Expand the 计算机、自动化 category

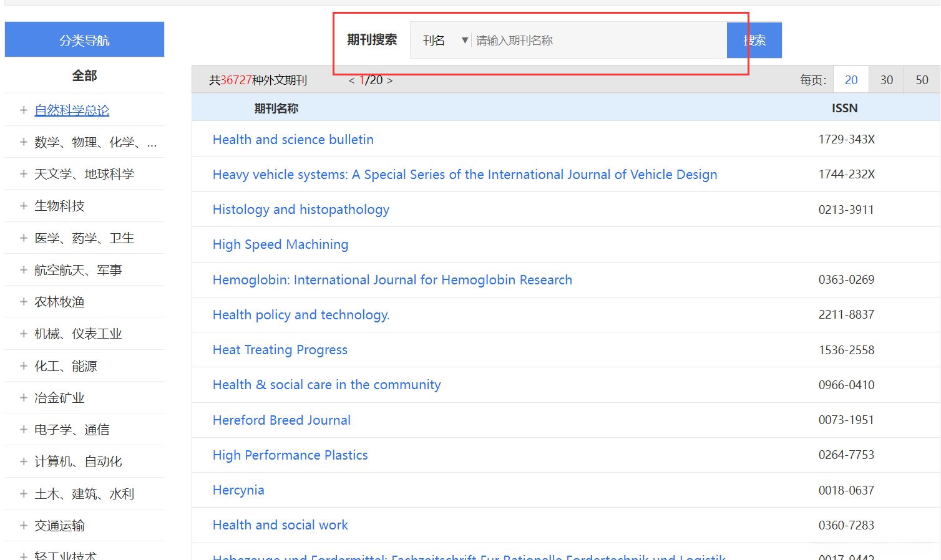pos(23,461)
